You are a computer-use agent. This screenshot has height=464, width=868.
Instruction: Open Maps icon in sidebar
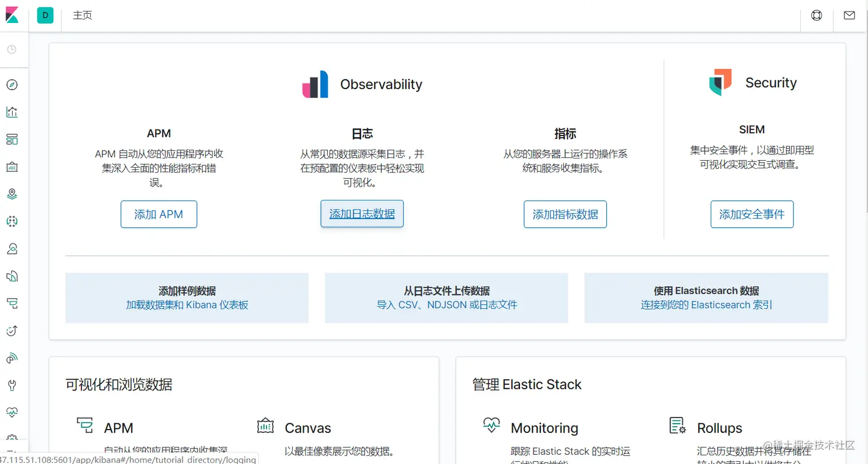coord(12,194)
